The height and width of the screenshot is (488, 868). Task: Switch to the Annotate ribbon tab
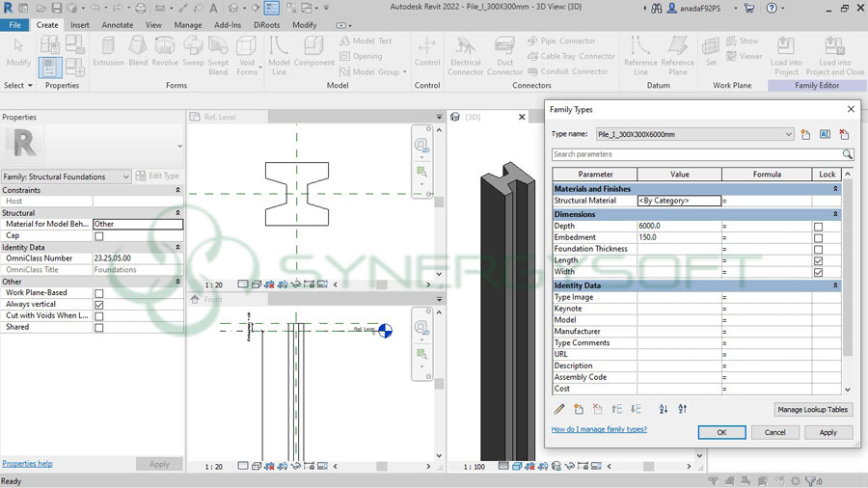coord(118,25)
